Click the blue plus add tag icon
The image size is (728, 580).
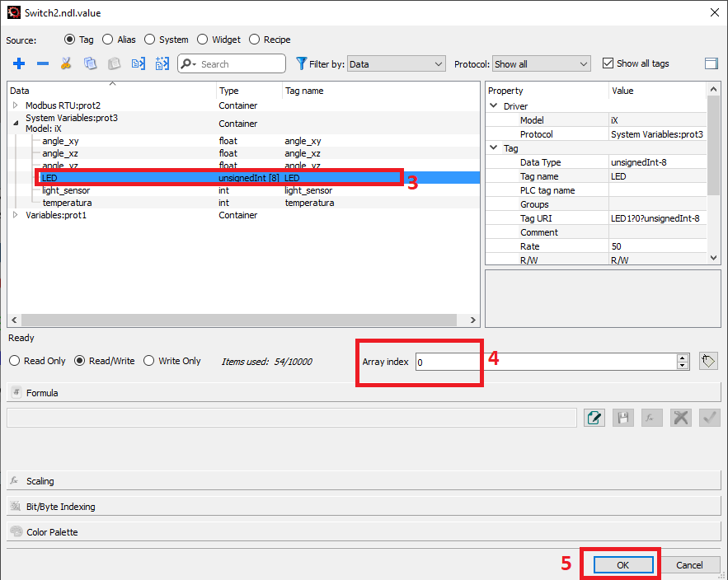tap(19, 63)
